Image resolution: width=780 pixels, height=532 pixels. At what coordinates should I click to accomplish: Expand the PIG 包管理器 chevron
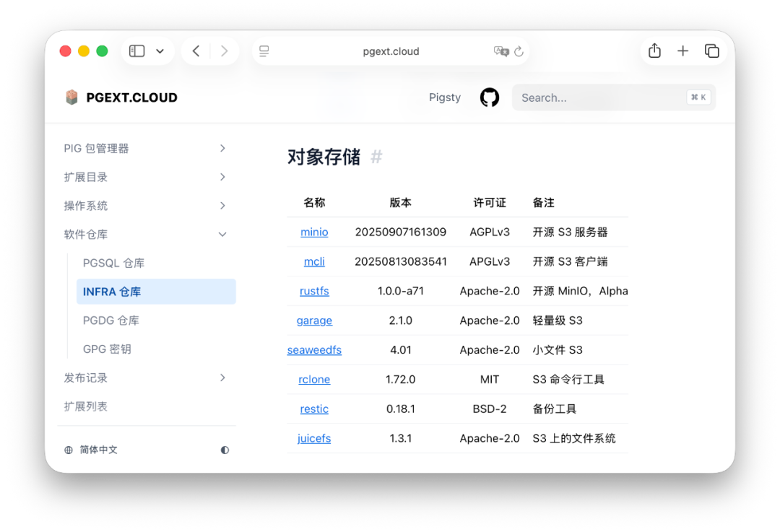point(222,148)
